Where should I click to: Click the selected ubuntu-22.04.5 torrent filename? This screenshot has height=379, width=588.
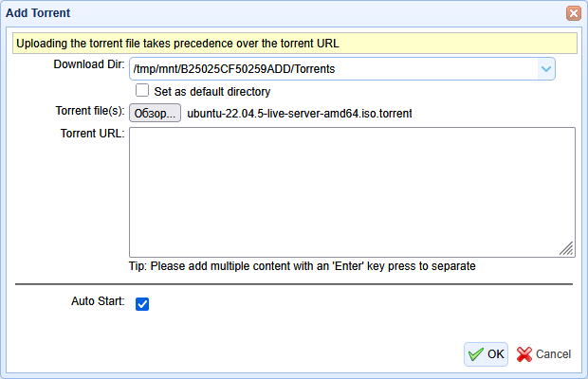click(x=299, y=114)
